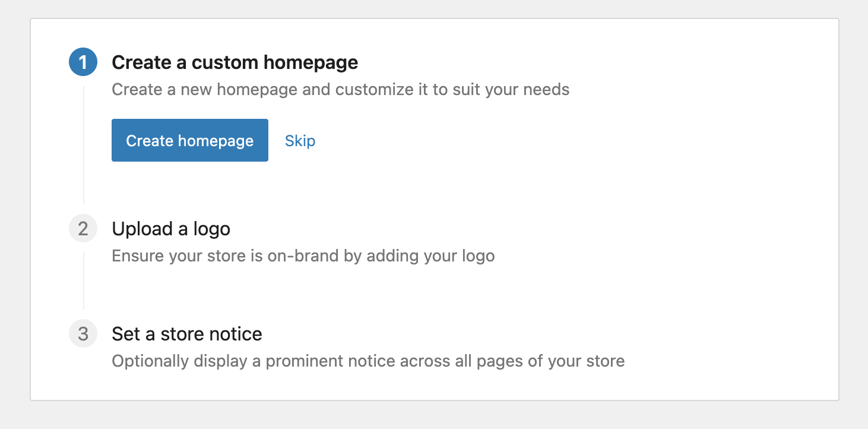868x429 pixels.
Task: Click the active step indicator numbered 1
Action: [x=83, y=62]
